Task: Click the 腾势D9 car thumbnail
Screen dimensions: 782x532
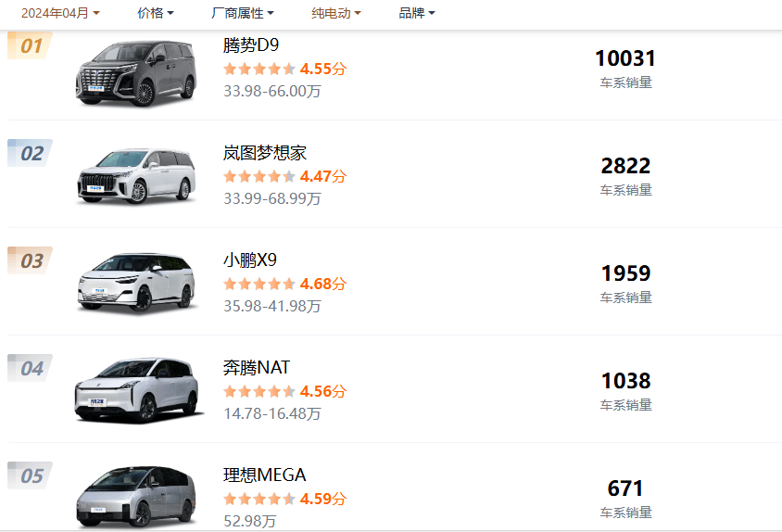Action: pyautogui.click(x=136, y=74)
